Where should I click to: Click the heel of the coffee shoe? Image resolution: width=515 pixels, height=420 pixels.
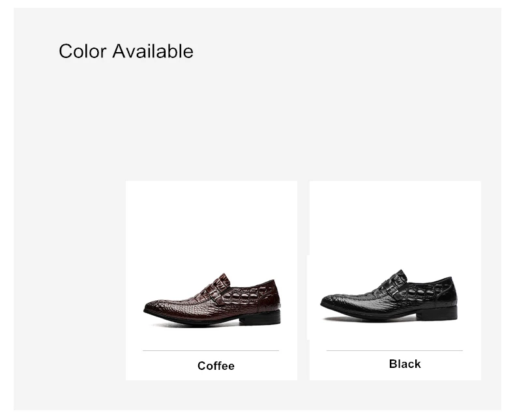click(x=269, y=318)
